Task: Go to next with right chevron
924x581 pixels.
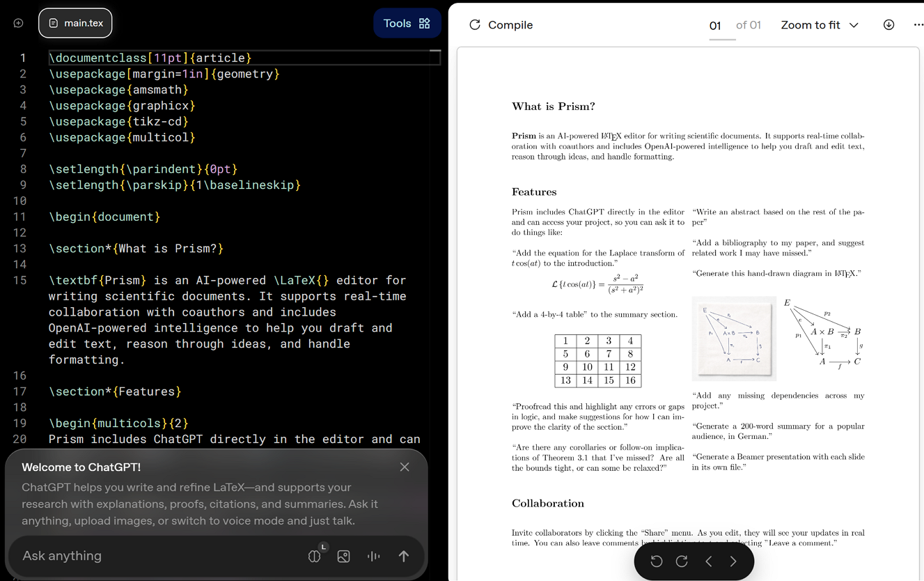Action: tap(733, 561)
